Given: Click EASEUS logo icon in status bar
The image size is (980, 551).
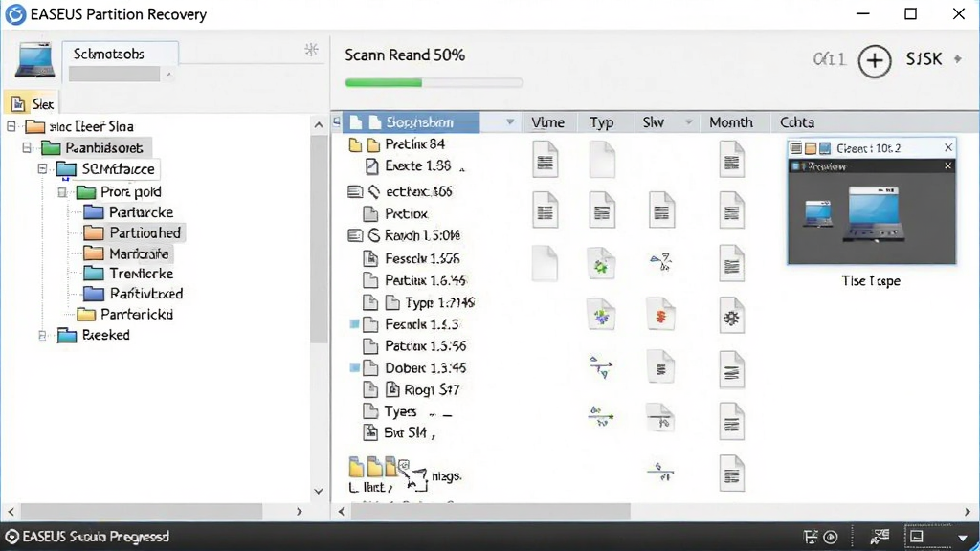Looking at the screenshot, I should point(11,537).
